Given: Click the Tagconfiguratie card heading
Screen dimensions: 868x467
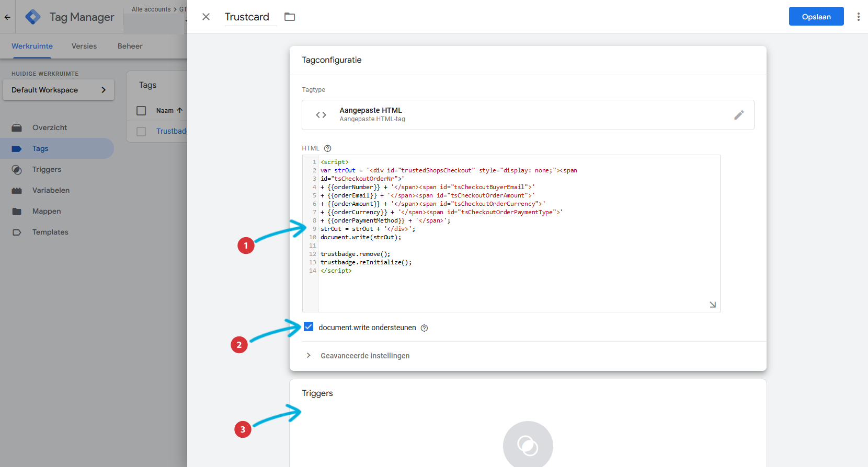Looking at the screenshot, I should [332, 60].
